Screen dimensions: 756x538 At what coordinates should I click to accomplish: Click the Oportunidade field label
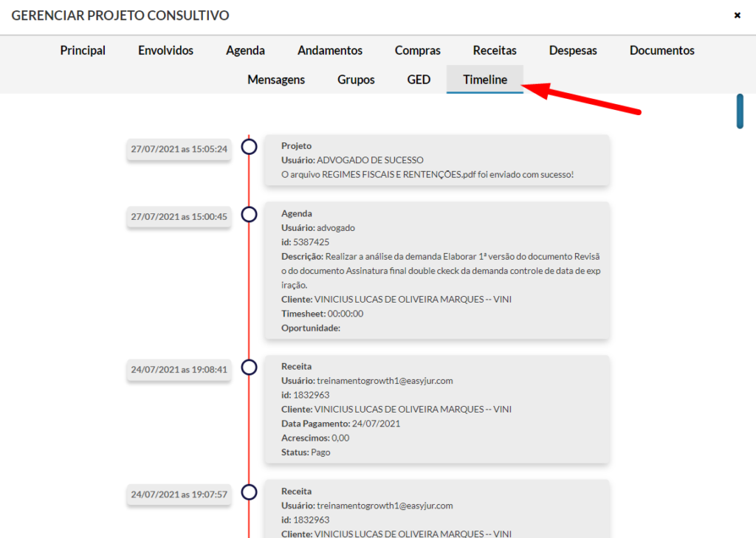click(x=311, y=328)
